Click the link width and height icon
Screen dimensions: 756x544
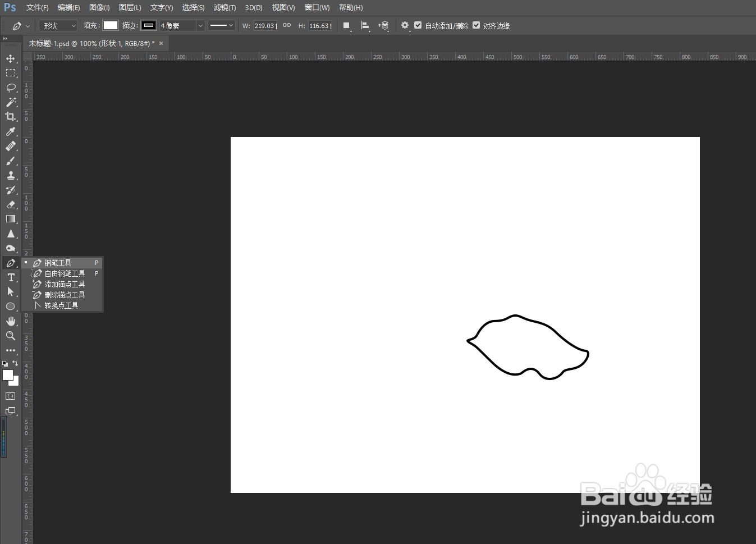click(x=287, y=26)
